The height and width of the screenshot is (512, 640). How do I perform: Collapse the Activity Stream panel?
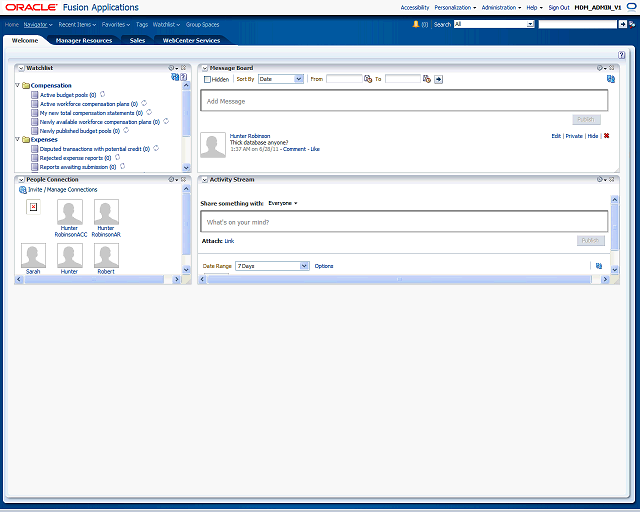click(x=205, y=180)
